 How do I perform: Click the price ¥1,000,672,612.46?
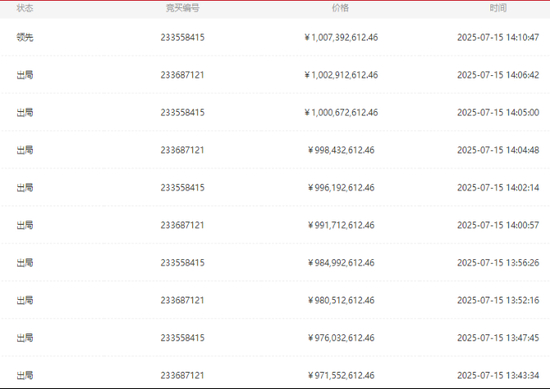[341, 112]
